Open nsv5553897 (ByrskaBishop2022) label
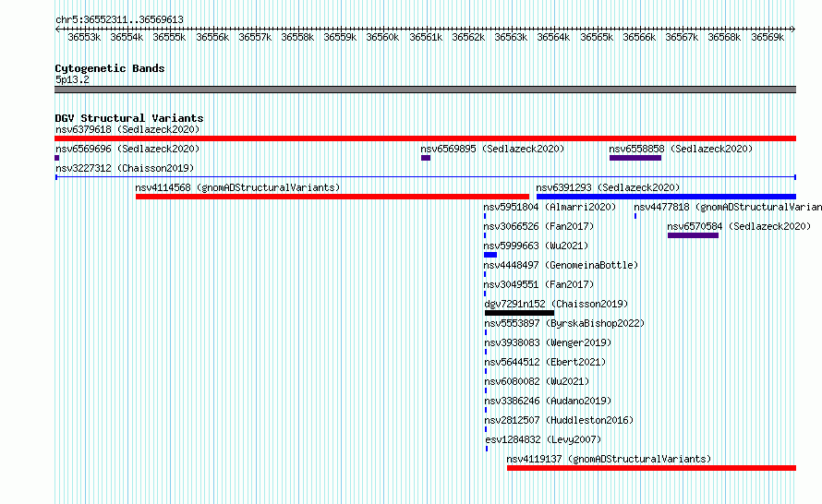Screen dimensions: 822x504 [564, 323]
